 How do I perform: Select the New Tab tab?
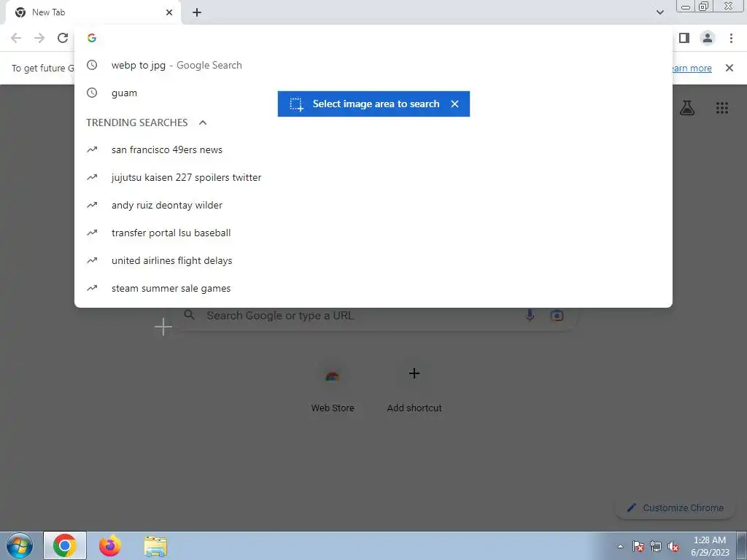click(93, 12)
